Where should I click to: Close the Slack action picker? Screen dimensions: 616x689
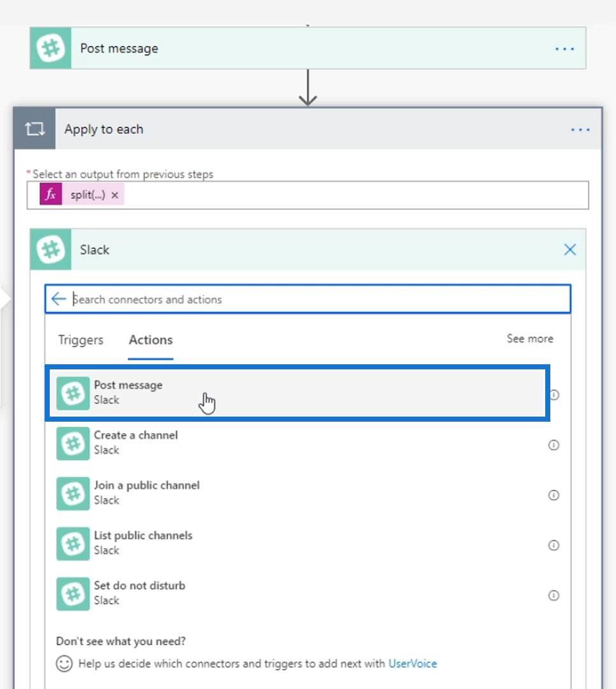coord(570,249)
